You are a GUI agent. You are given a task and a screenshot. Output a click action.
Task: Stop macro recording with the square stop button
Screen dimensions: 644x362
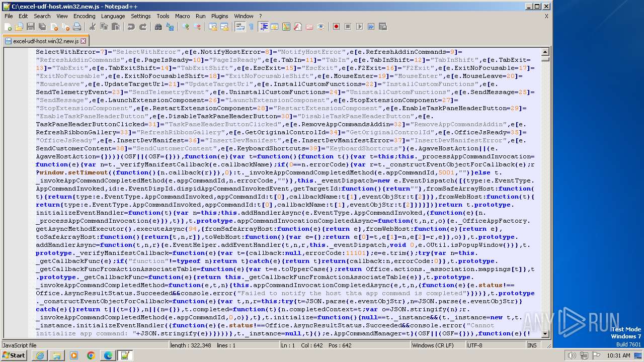[348, 27]
